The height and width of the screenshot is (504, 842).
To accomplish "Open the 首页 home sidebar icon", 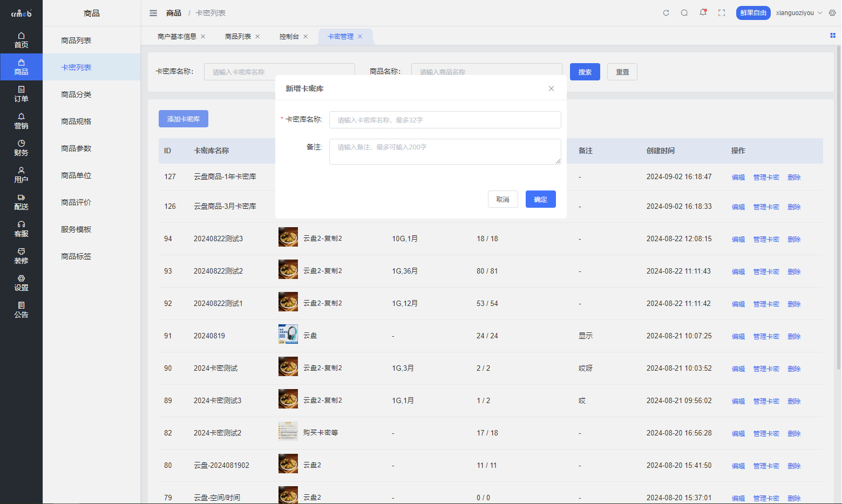I will click(x=21, y=40).
